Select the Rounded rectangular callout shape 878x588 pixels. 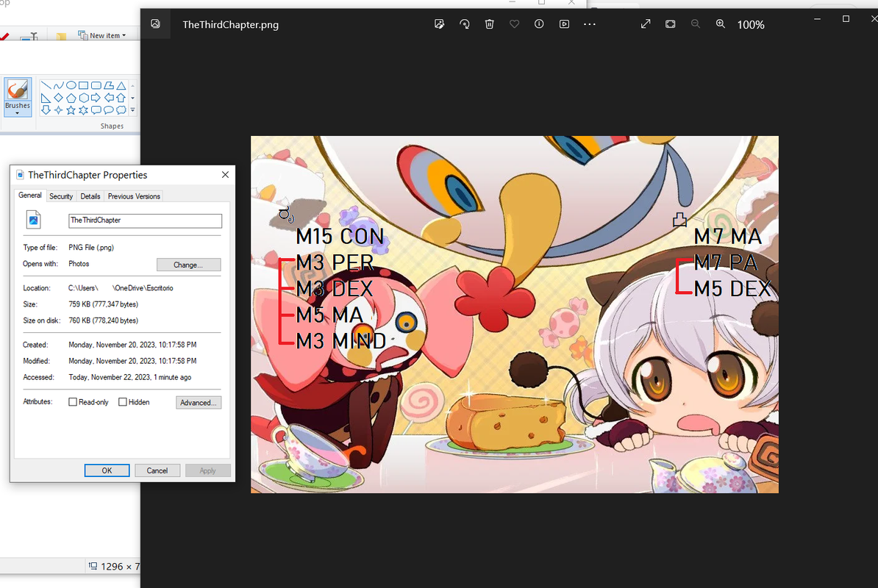96,110
